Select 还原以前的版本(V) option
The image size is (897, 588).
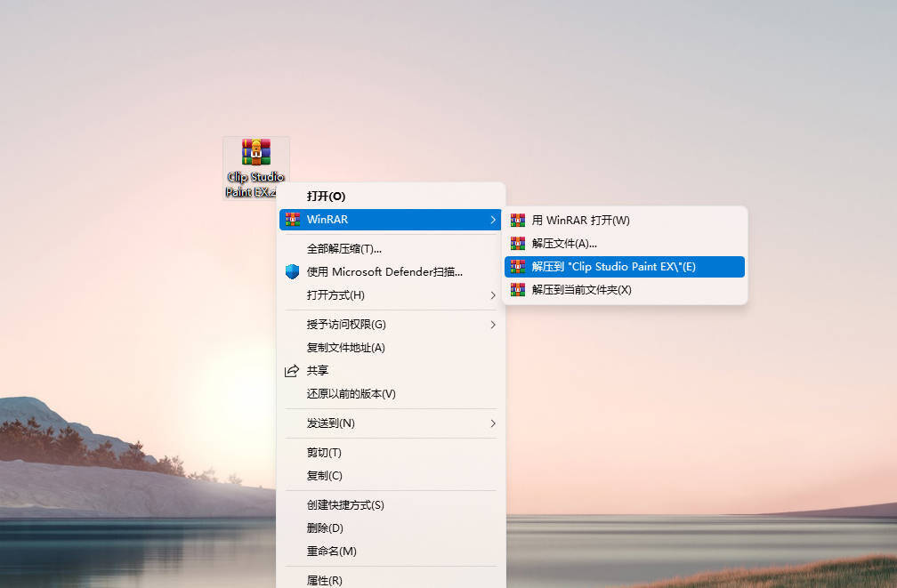(x=351, y=393)
